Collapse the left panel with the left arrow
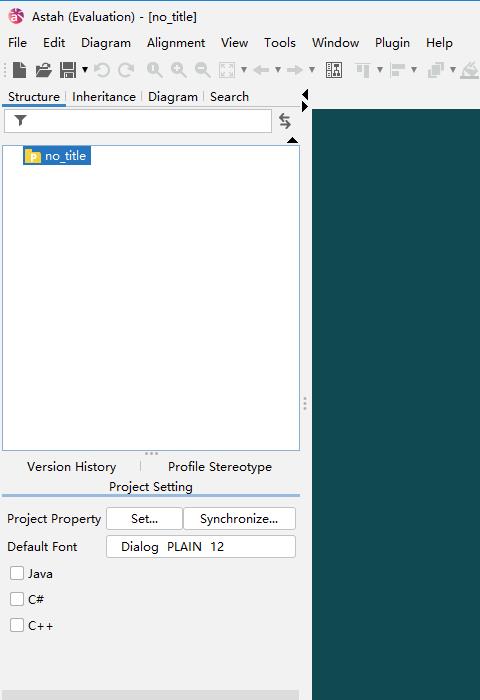480x700 pixels. tap(305, 94)
